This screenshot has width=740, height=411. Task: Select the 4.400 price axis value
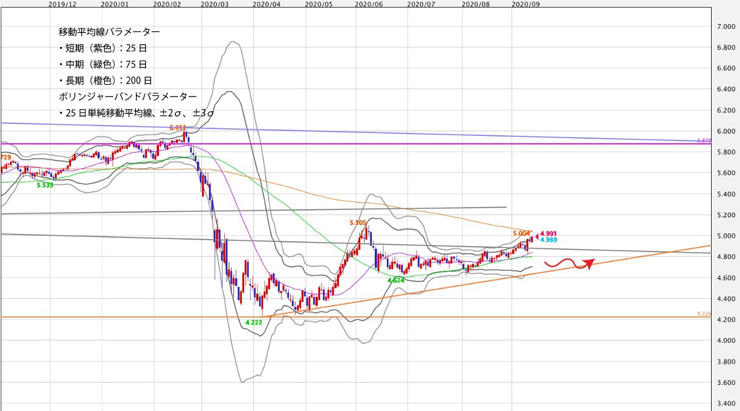tap(726, 299)
